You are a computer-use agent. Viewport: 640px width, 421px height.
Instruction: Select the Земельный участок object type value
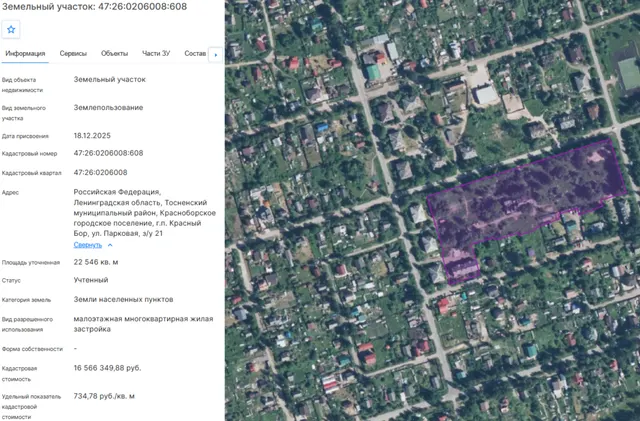click(x=109, y=80)
